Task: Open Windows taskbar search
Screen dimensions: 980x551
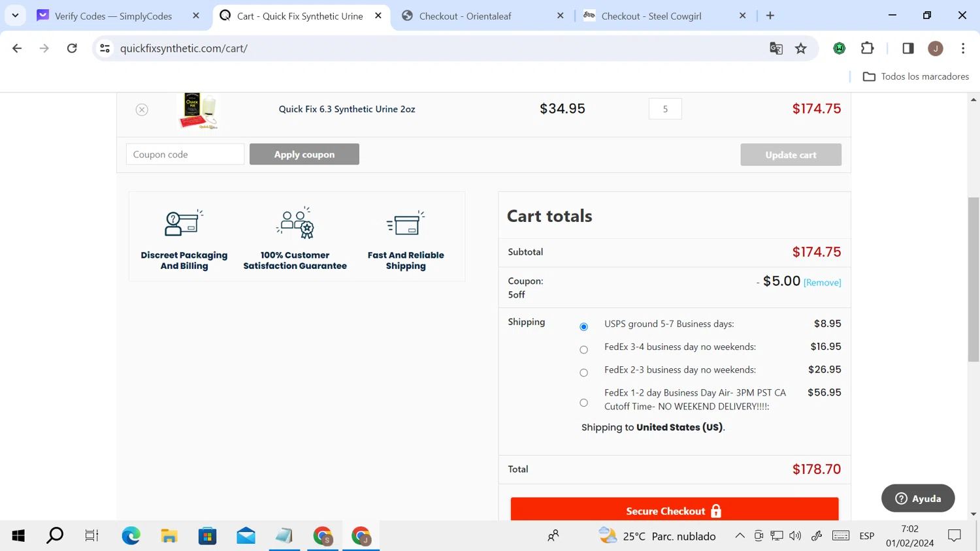Action: click(55, 536)
